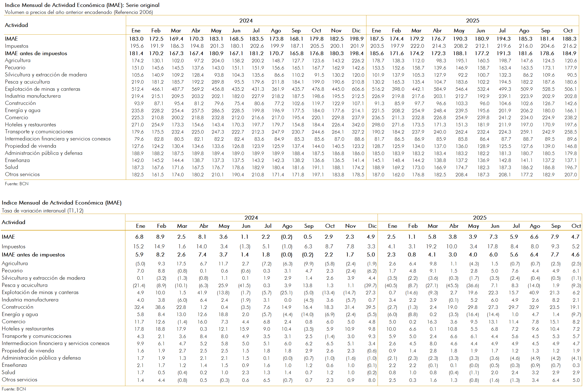Screen dimensions: 584x392
Task: Click 'Explotación de minas y canteras' in top table
Action: pyautogui.click(x=43, y=89)
